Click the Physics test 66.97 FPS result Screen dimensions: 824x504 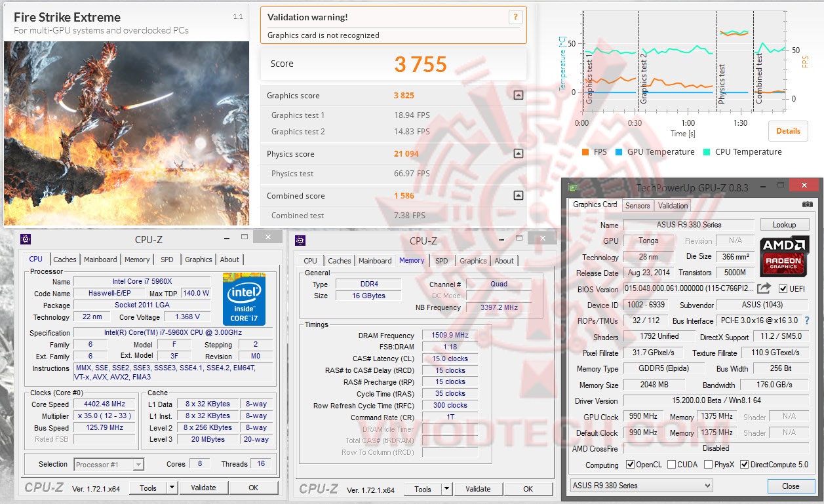click(412, 174)
